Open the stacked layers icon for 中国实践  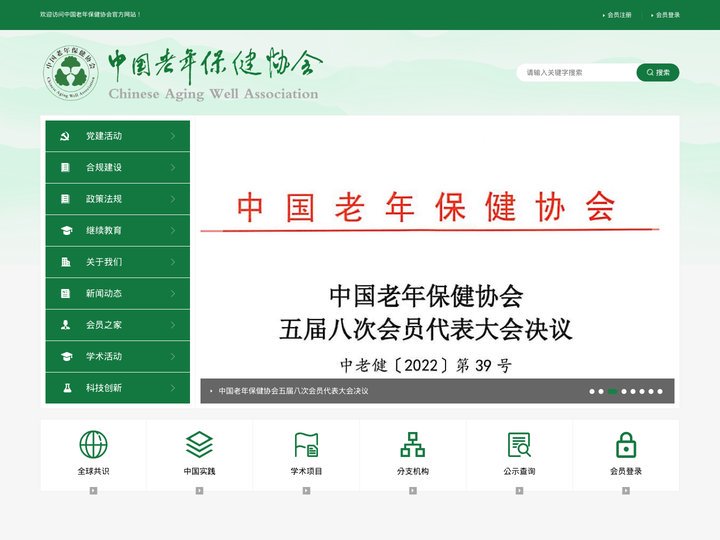pos(199,444)
